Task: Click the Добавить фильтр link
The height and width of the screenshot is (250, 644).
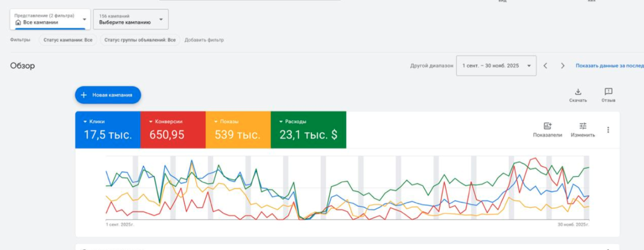Action: pos(204,40)
